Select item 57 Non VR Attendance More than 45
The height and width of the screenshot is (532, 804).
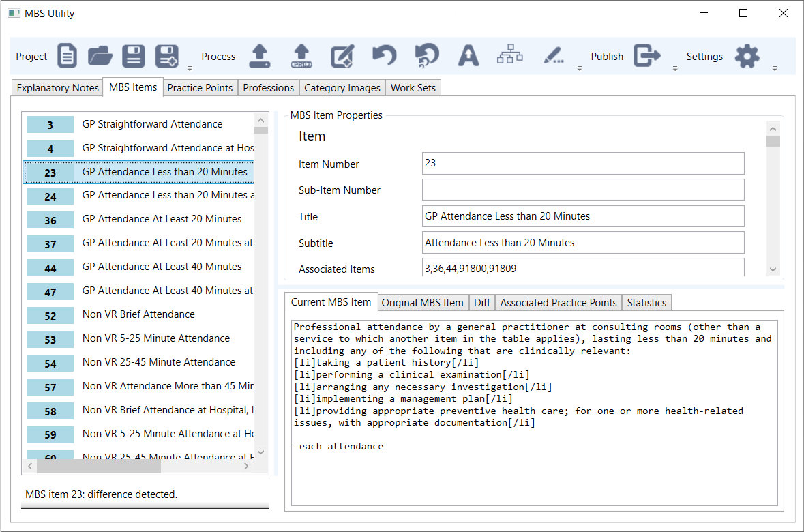click(x=138, y=386)
